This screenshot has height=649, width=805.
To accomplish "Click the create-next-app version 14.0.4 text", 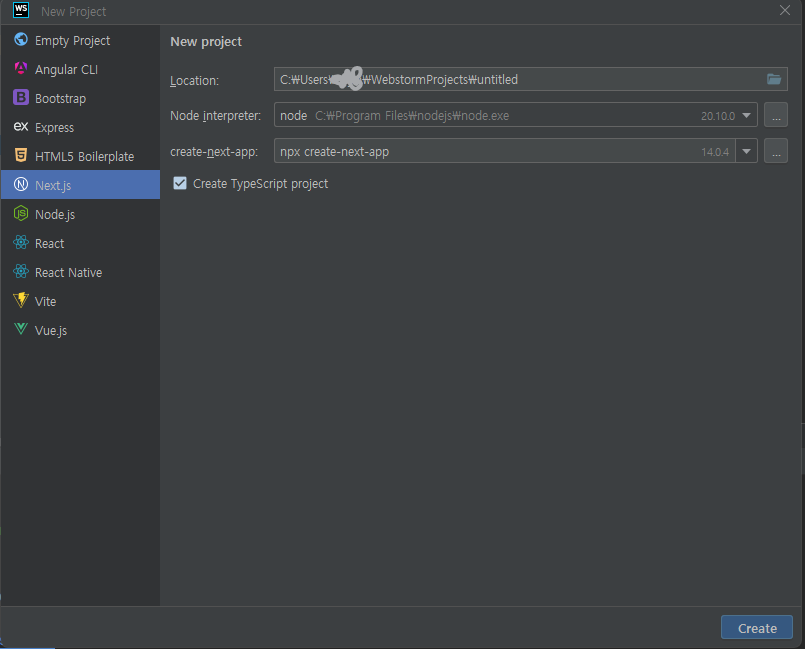I will pyautogui.click(x=715, y=152).
